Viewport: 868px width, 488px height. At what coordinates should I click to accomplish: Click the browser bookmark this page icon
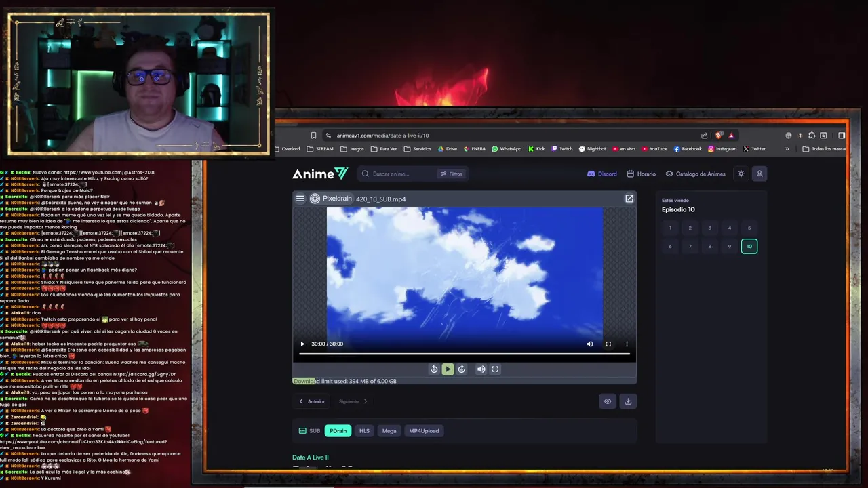tap(313, 135)
